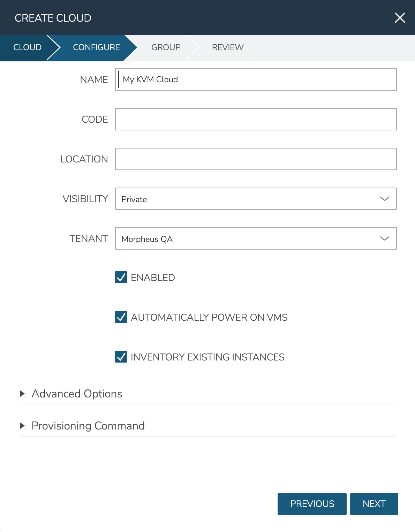Screen dimensions: 415x532
Task: Click the Location input field
Action: pyautogui.click(x=256, y=159)
